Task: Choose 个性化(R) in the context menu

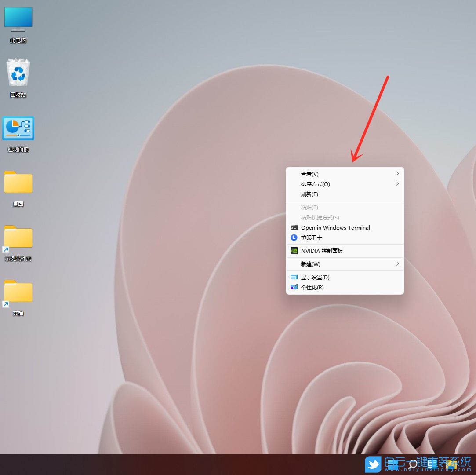Action: pyautogui.click(x=312, y=288)
